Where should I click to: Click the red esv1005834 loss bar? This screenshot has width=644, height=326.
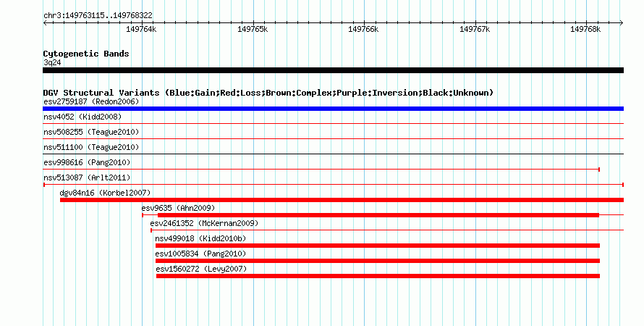click(x=378, y=261)
